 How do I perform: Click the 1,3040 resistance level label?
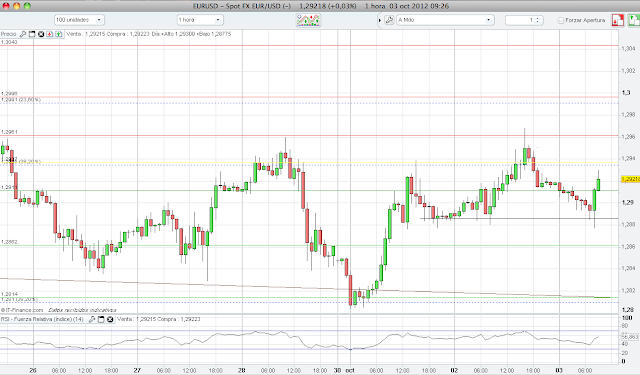9,42
